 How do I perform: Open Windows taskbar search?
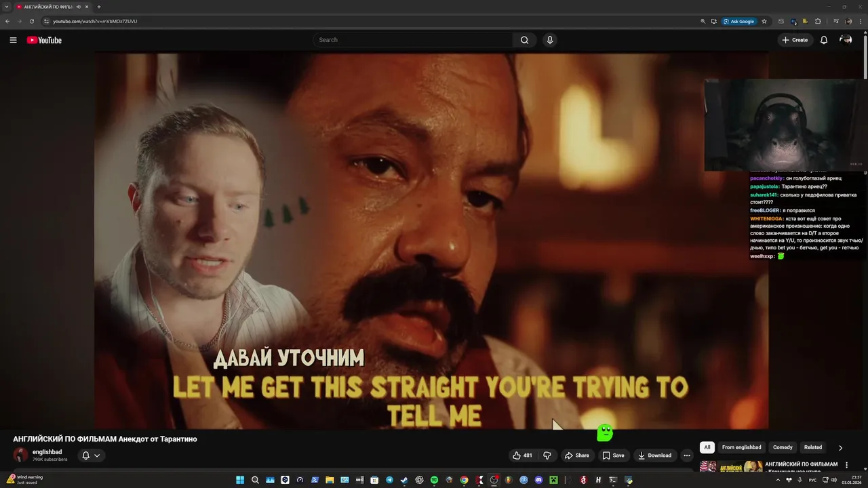(255, 480)
